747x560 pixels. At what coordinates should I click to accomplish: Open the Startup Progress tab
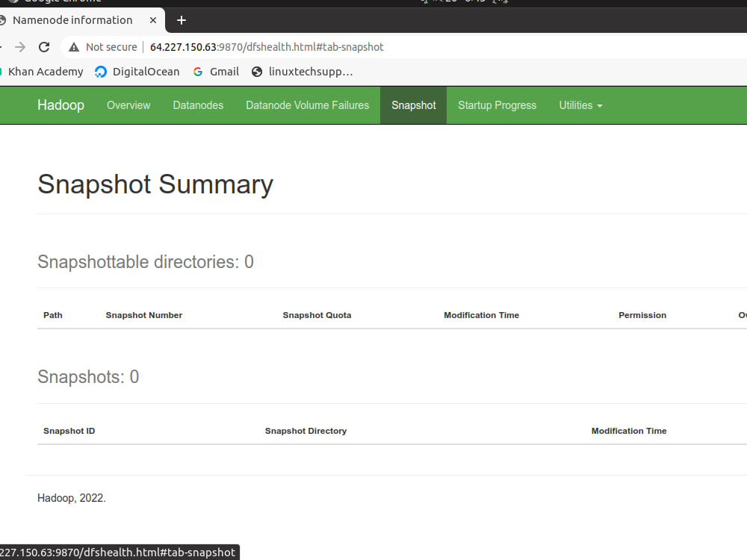tap(498, 105)
